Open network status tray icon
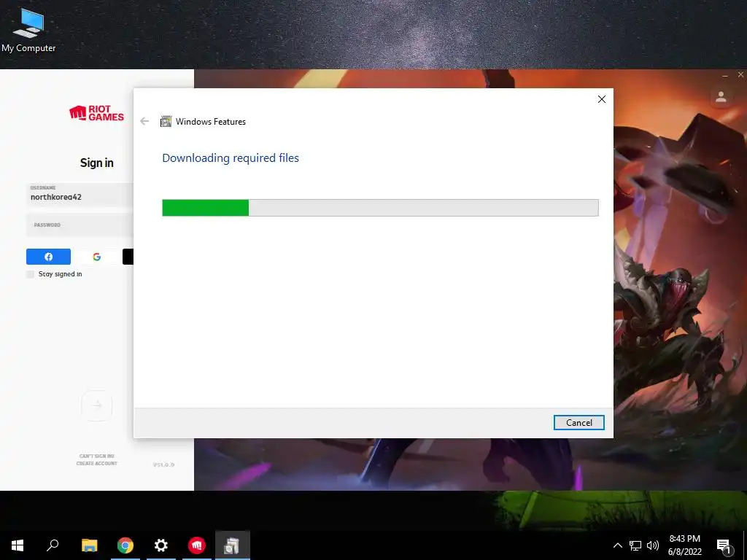747x560 pixels. [635, 545]
